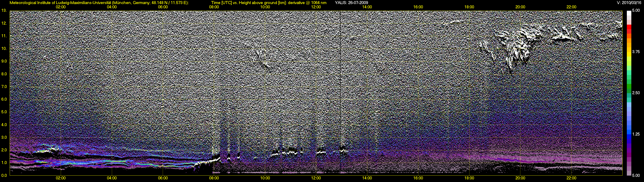Click the 16:00 label on bottom time axis
The image size is (644, 182).
point(418,178)
